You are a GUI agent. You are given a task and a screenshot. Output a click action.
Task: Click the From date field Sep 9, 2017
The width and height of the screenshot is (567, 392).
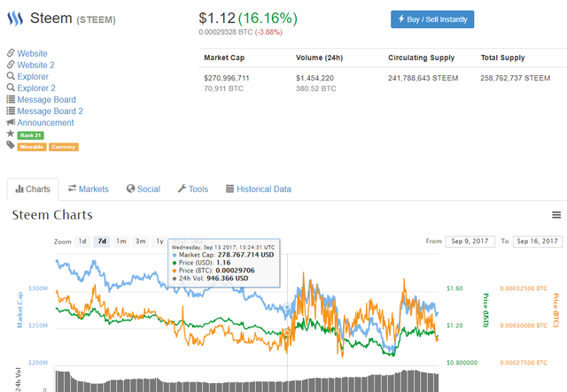(x=470, y=242)
